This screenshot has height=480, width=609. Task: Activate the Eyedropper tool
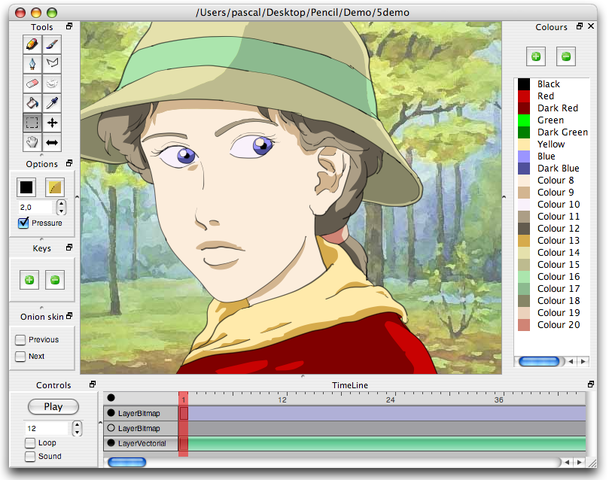point(52,103)
